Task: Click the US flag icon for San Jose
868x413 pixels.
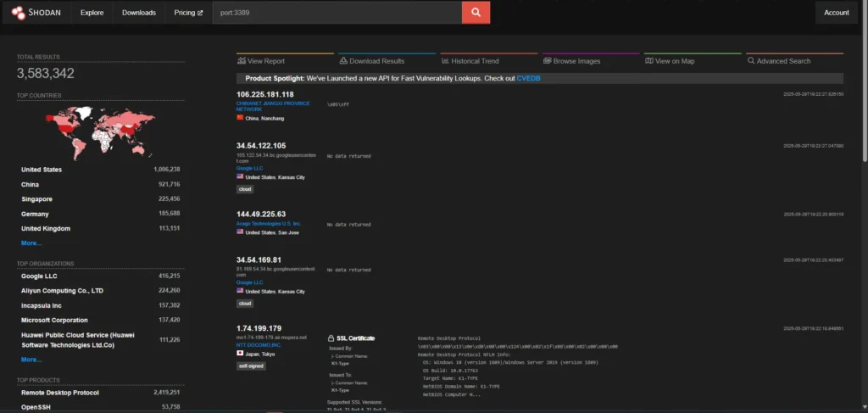Action: (x=240, y=232)
